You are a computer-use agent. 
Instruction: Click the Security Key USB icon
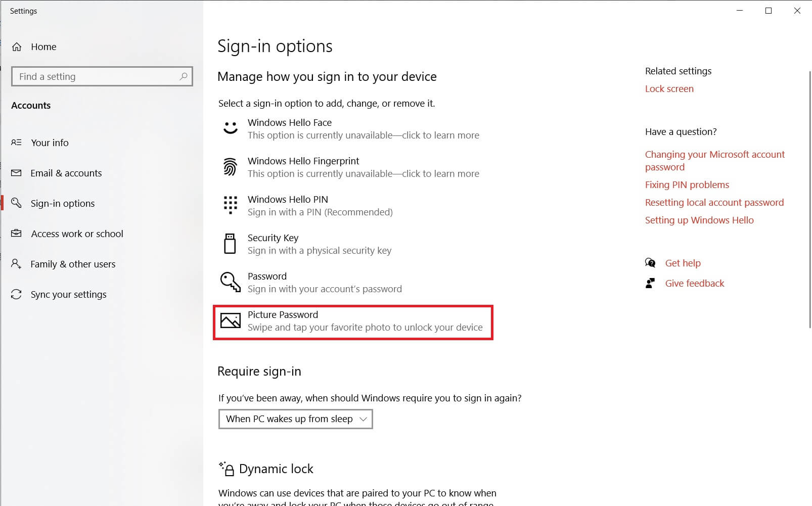point(230,244)
